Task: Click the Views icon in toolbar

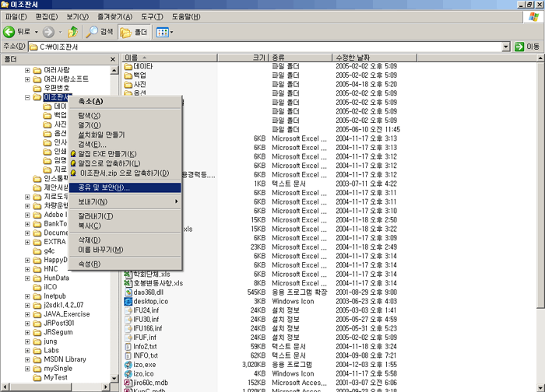Action: pos(163,32)
